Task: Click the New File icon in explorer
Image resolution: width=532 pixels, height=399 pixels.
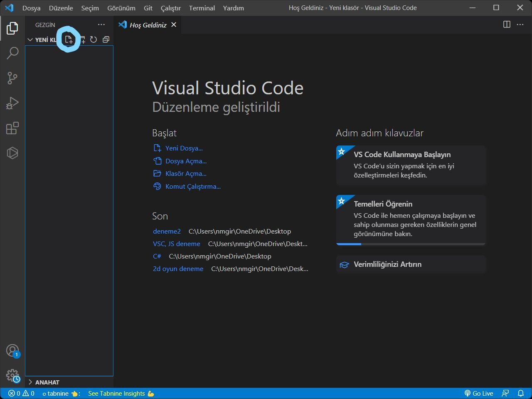Action: [69, 39]
